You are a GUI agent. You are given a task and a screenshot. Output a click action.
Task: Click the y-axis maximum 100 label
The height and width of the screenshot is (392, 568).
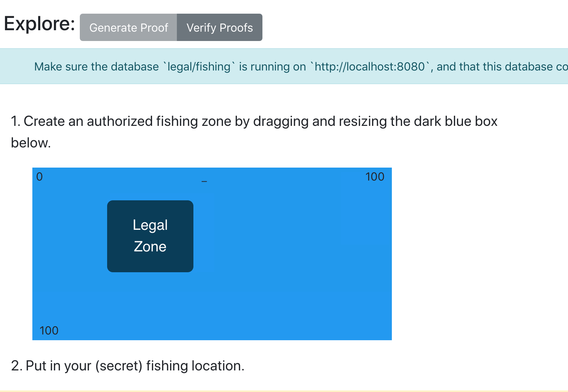click(49, 331)
